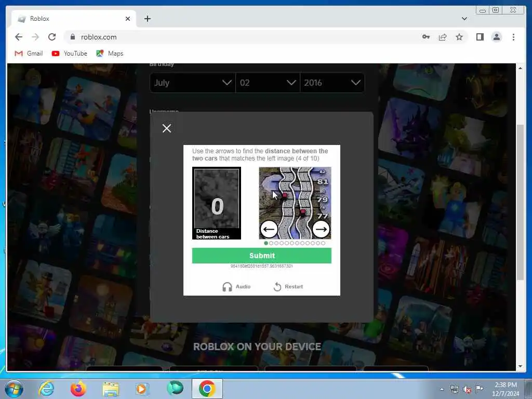Open the Chrome profile menu
This screenshot has height=399, width=532.
(x=496, y=37)
